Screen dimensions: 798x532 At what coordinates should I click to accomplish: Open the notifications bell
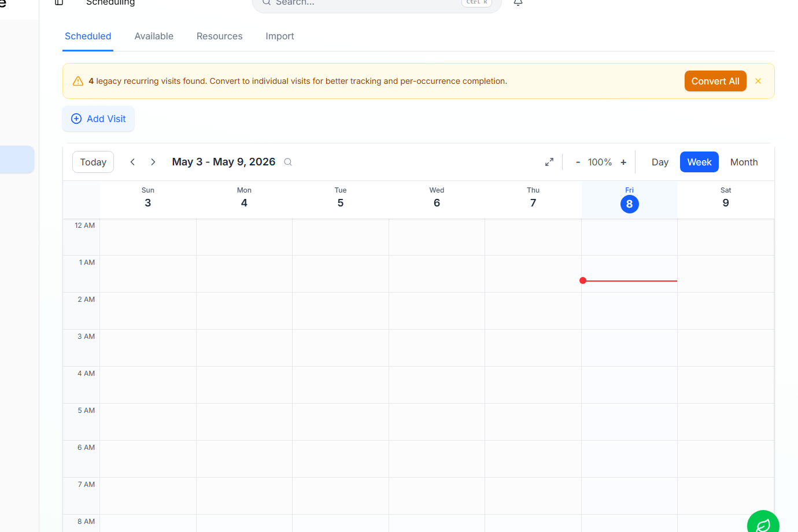(x=518, y=2)
